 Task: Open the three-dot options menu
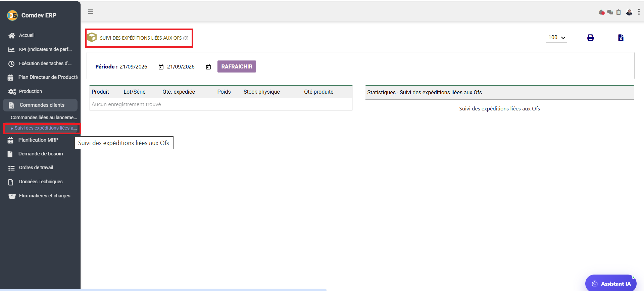tap(639, 12)
